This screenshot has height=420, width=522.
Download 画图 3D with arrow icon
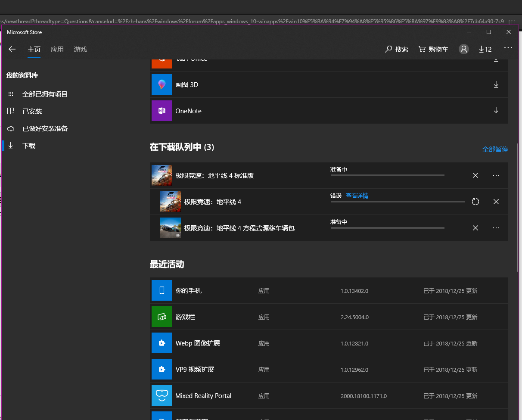[496, 84]
